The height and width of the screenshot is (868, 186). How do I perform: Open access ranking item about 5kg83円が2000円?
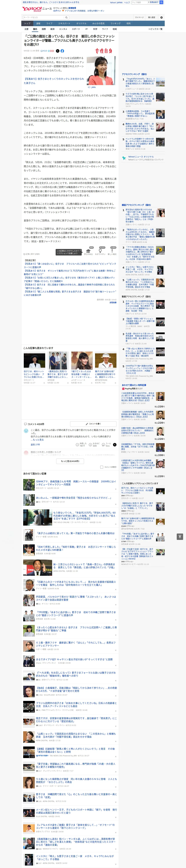point(140,83)
